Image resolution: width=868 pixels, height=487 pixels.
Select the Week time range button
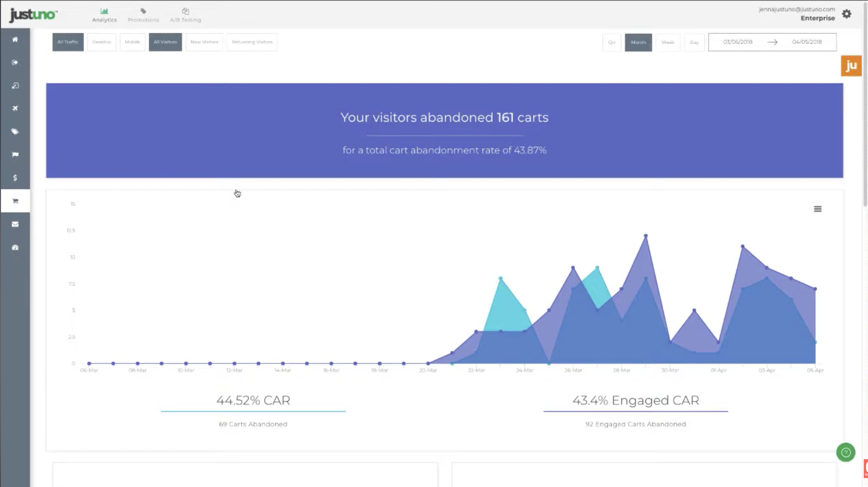pyautogui.click(x=667, y=42)
